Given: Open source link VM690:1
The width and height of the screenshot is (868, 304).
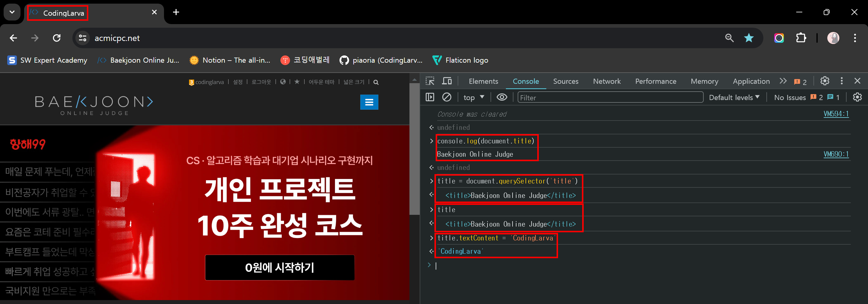Looking at the screenshot, I should 836,154.
